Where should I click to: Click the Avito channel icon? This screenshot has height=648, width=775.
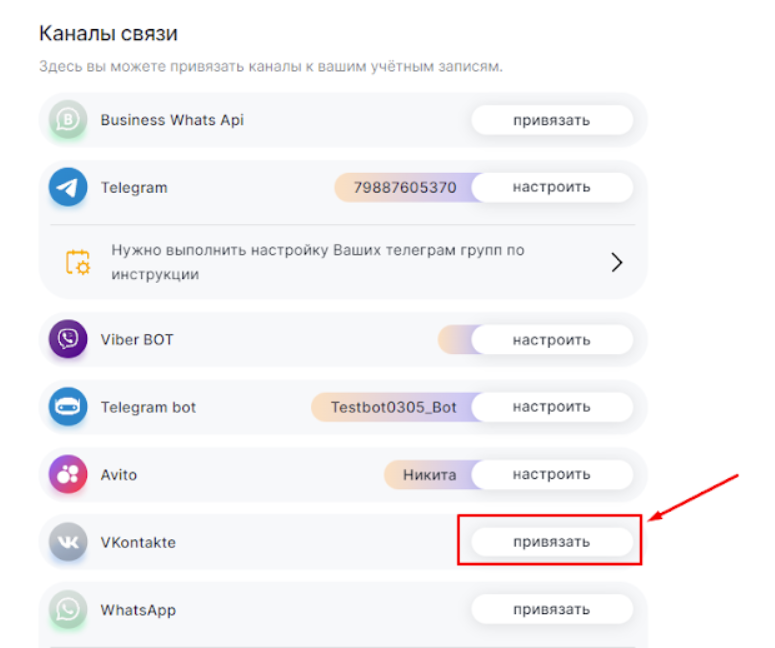(x=68, y=475)
